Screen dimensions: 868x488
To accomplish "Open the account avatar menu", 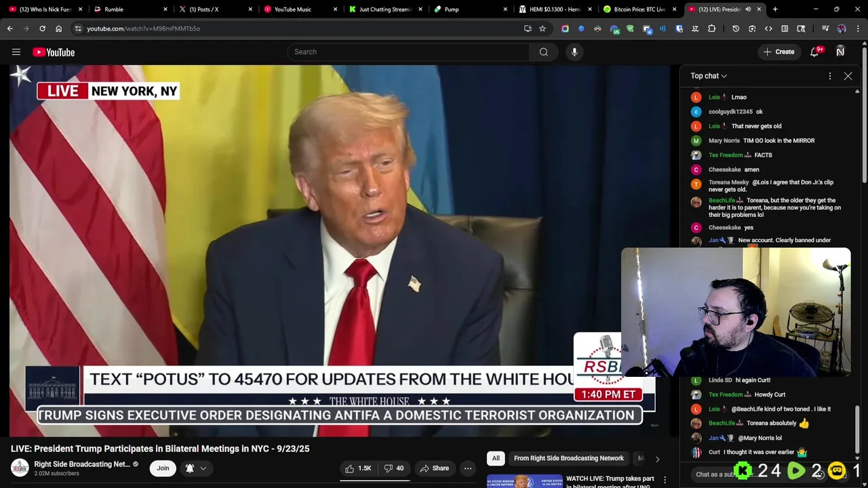I will [840, 52].
